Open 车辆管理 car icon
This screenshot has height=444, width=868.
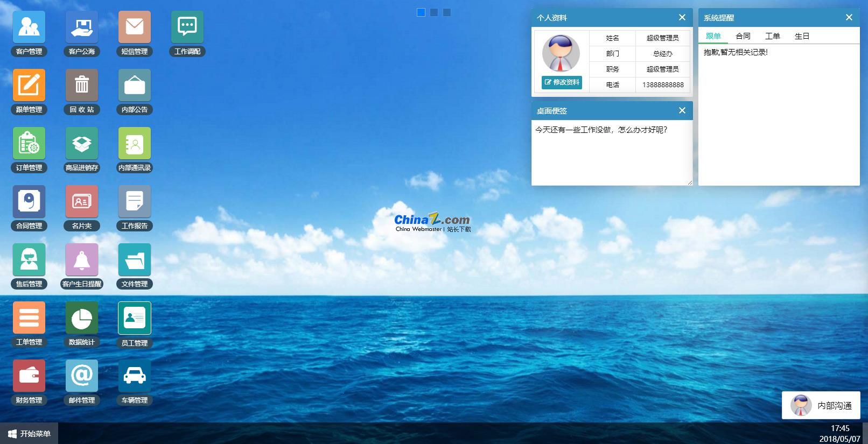(135, 376)
